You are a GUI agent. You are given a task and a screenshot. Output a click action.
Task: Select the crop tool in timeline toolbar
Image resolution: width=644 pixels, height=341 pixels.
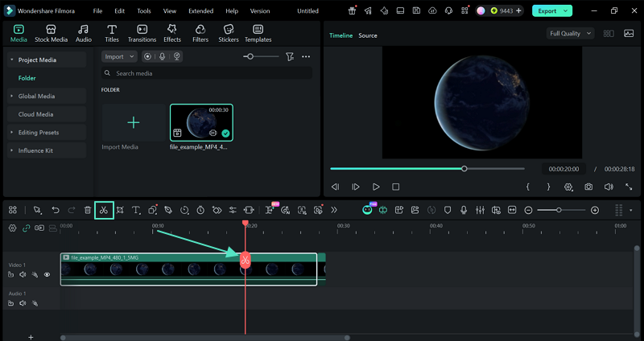120,210
